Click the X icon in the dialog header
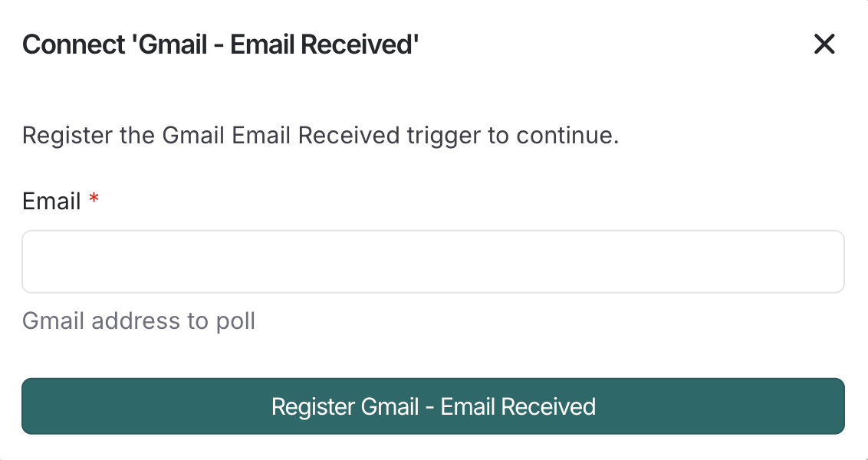The image size is (868, 460). (824, 44)
